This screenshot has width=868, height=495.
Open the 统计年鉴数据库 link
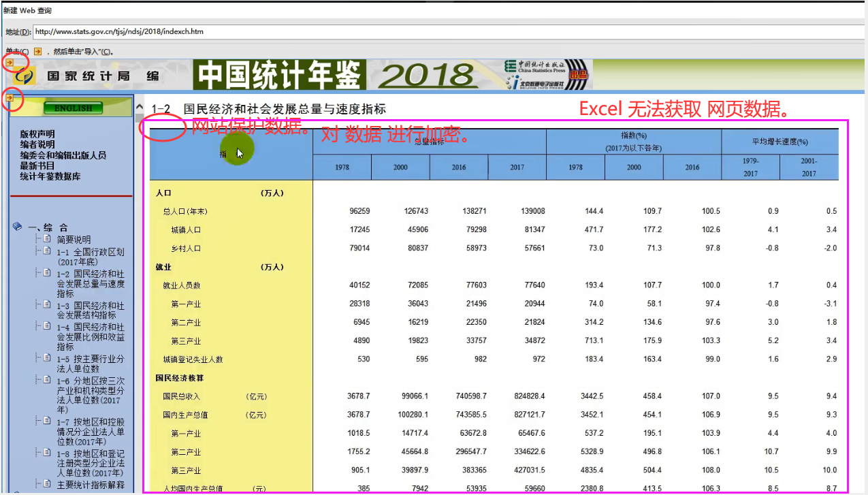(50, 176)
